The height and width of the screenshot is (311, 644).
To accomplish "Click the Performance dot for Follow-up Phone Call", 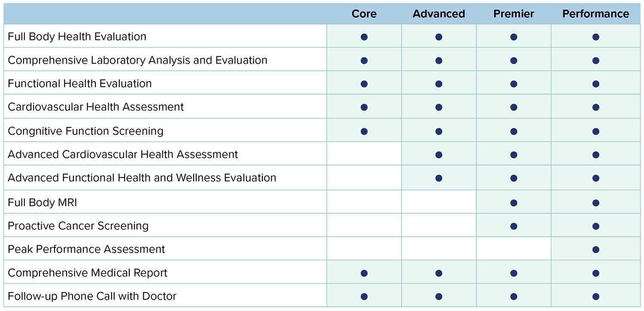I will click(595, 296).
